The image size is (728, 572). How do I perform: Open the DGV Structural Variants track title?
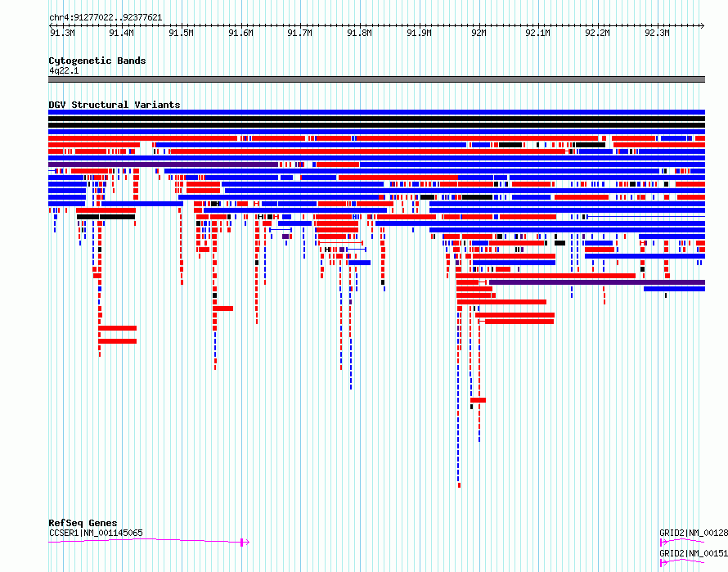pyautogui.click(x=115, y=105)
